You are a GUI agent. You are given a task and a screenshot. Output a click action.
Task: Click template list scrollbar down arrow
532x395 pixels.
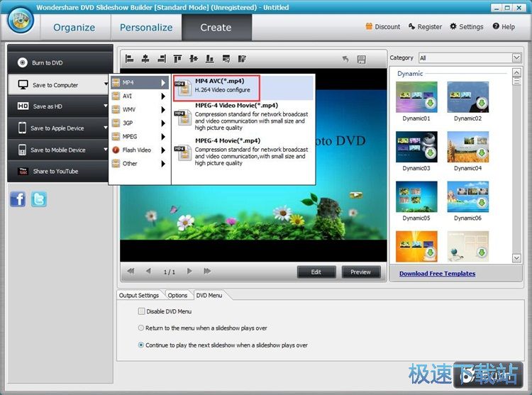pyautogui.click(x=516, y=258)
